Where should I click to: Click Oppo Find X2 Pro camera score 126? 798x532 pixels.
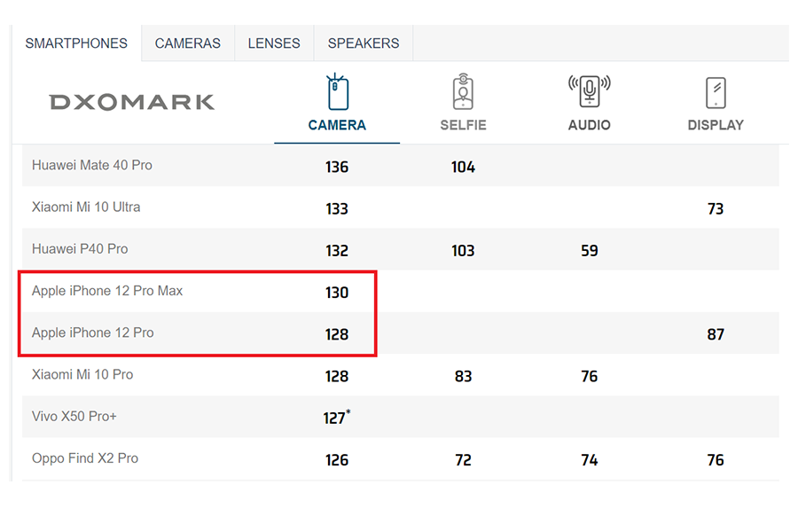point(337,460)
